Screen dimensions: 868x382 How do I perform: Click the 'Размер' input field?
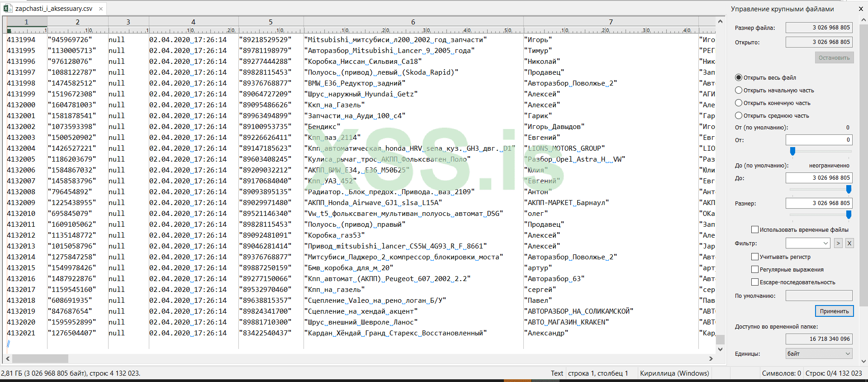[819, 203]
